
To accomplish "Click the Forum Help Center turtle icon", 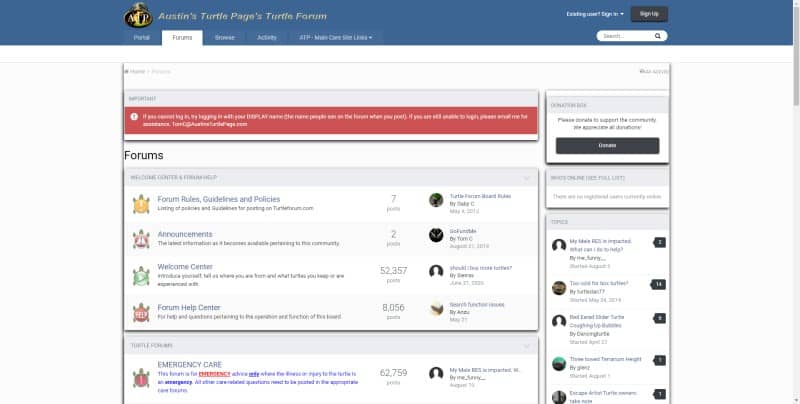I will pyautogui.click(x=141, y=312).
